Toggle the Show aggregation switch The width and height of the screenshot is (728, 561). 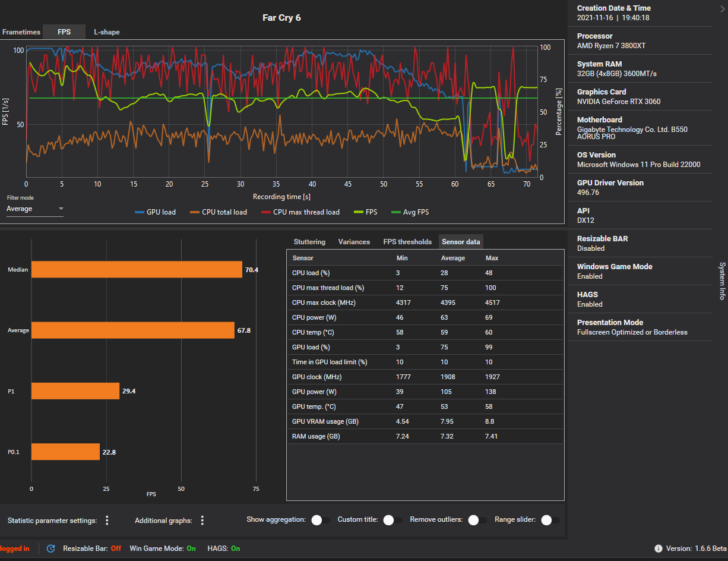320,521
